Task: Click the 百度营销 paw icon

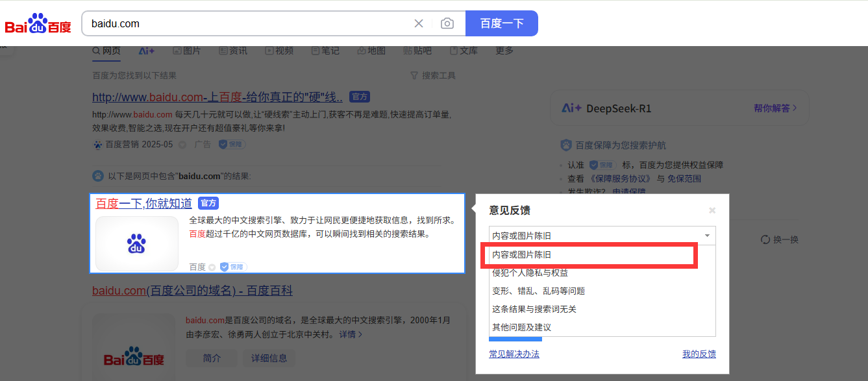Action: coord(98,144)
